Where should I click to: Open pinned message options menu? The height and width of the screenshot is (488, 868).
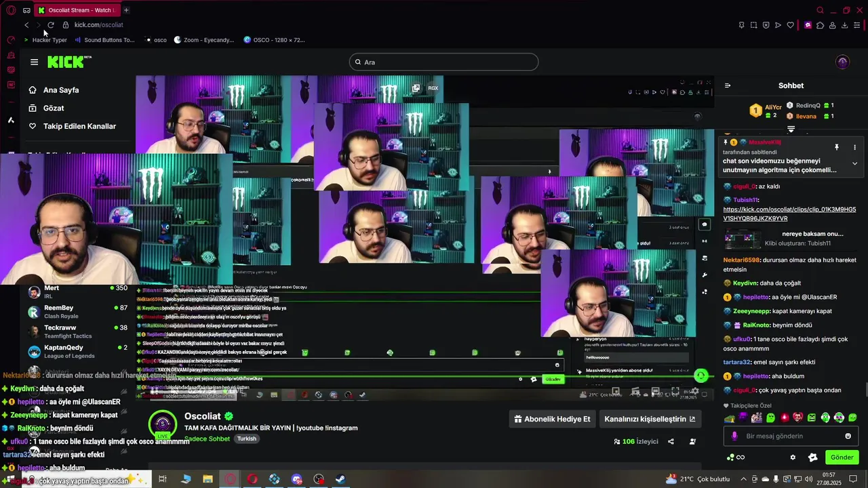click(854, 147)
